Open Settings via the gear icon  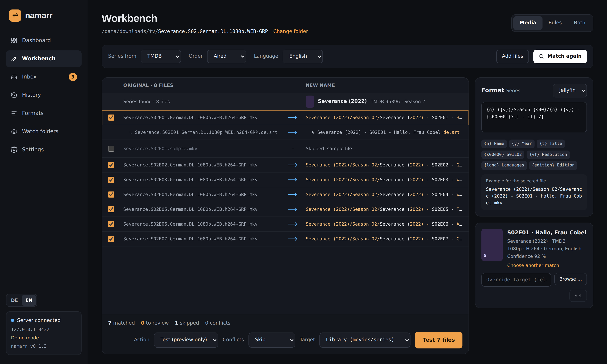[x=14, y=150]
